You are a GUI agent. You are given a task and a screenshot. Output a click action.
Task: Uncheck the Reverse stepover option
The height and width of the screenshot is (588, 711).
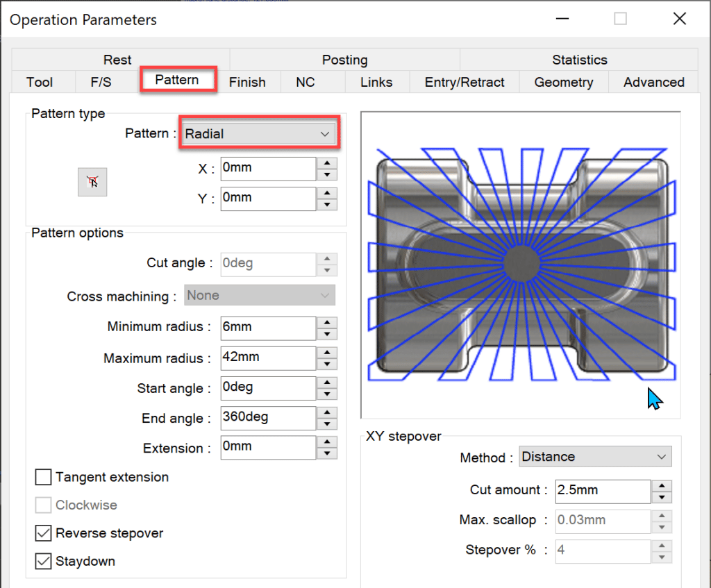43,533
